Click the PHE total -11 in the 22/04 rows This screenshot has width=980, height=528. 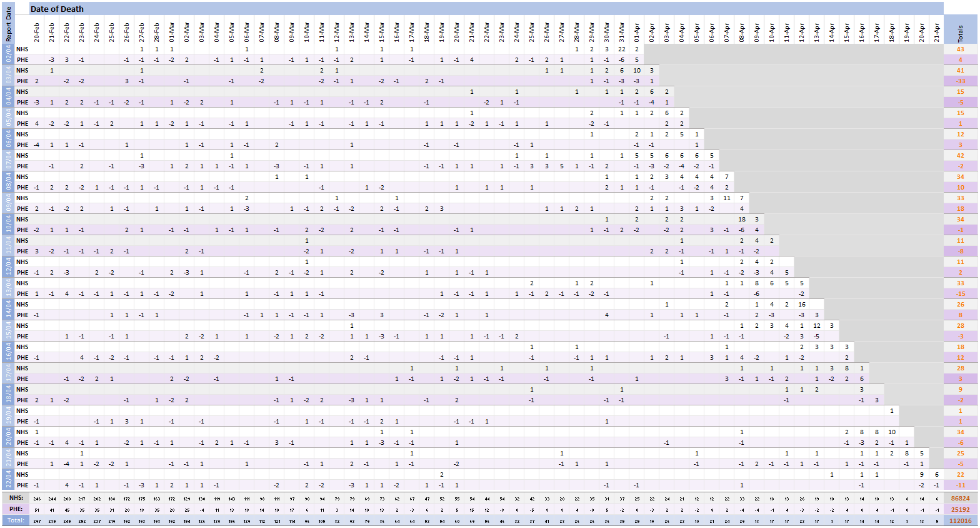961,485
